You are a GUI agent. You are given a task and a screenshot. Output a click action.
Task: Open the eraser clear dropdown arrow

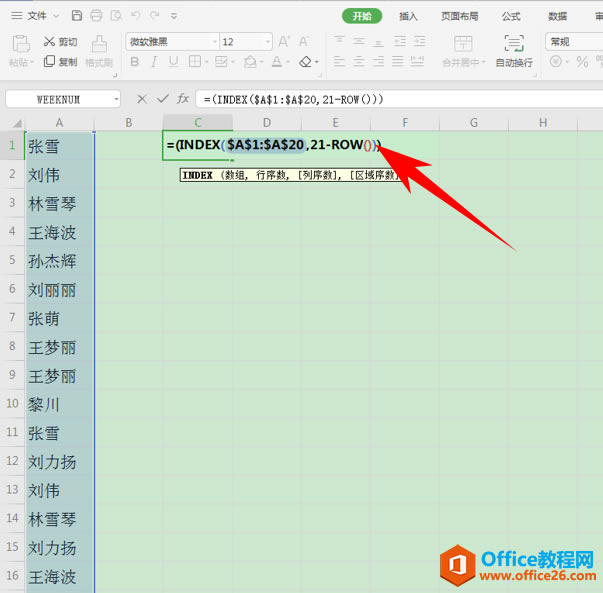317,62
